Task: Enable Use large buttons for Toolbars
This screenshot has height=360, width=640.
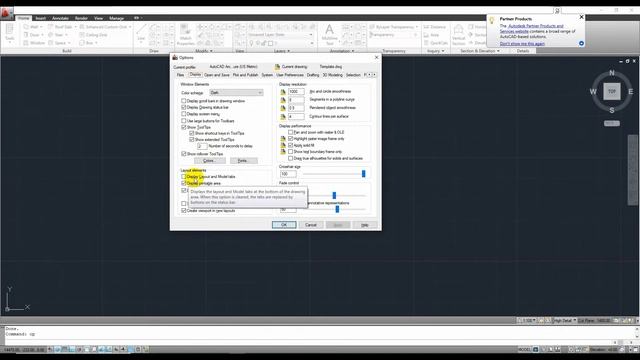Action: (183, 121)
